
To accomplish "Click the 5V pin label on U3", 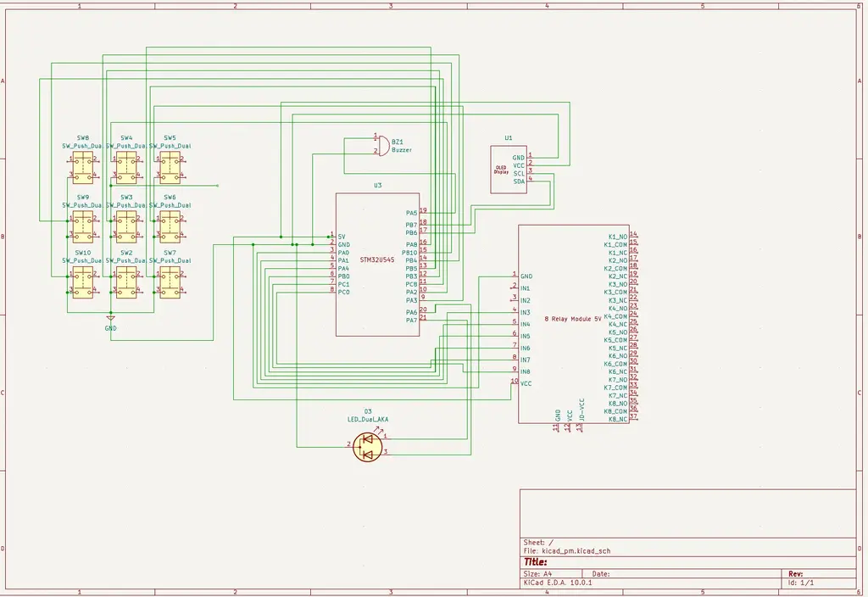I will tap(342, 237).
